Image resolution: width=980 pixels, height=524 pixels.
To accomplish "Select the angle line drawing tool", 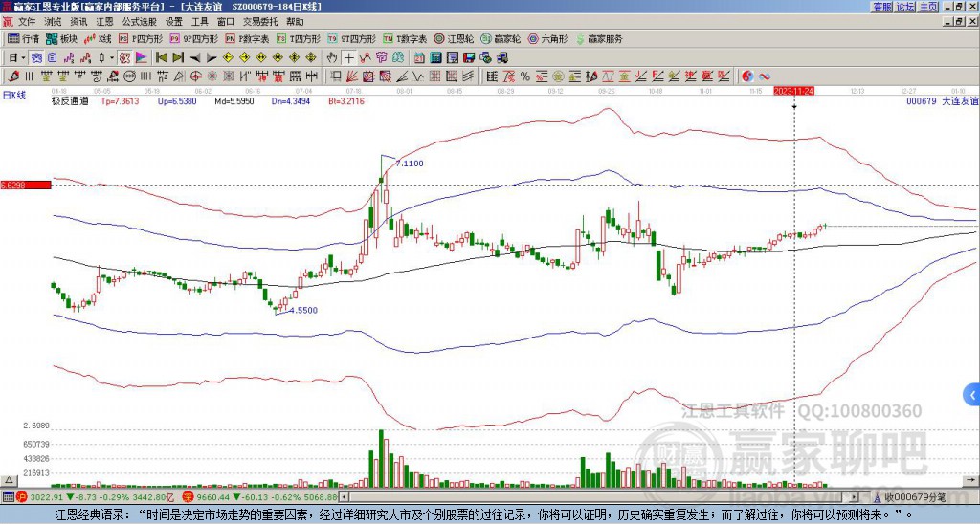I will pyautogui.click(x=403, y=76).
